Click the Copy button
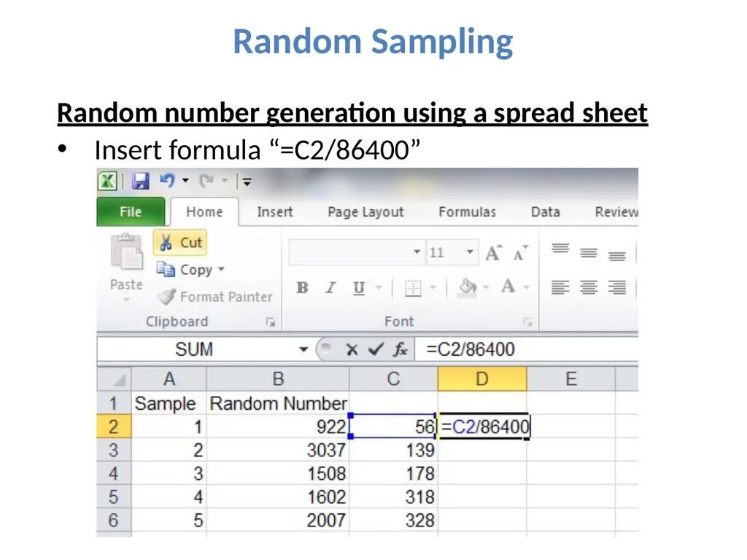 (x=185, y=270)
